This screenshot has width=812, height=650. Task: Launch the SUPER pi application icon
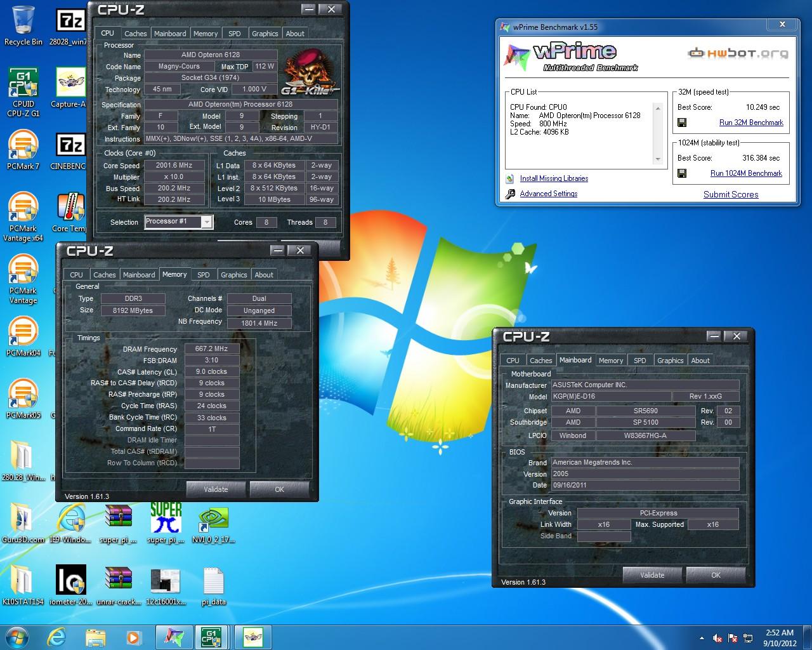pyautogui.click(x=166, y=523)
